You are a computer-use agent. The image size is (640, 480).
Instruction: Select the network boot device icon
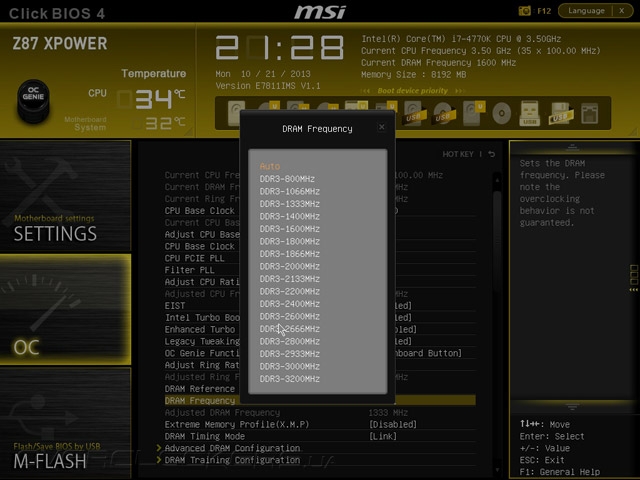590,113
